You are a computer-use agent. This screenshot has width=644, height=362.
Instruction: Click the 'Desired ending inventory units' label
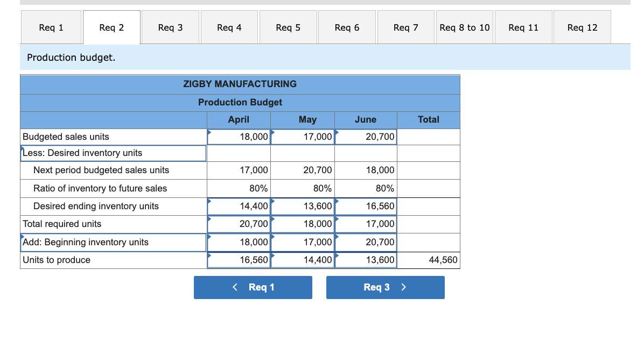click(96, 206)
